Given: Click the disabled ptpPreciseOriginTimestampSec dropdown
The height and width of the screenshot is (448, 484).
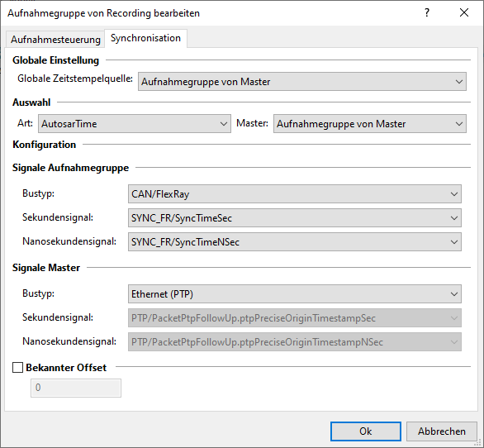Looking at the screenshot, I should tap(295, 318).
